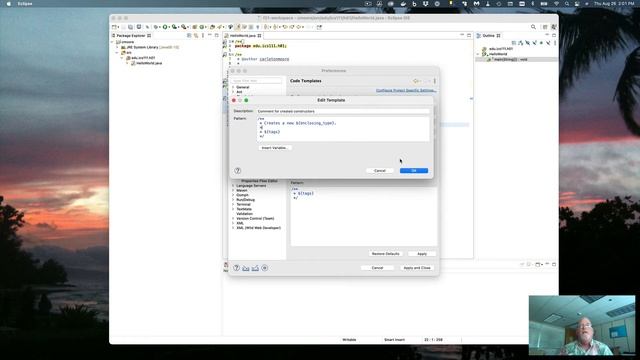Expand Maven preferences category
Screen dimensions: 640x360
pyautogui.click(x=233, y=190)
